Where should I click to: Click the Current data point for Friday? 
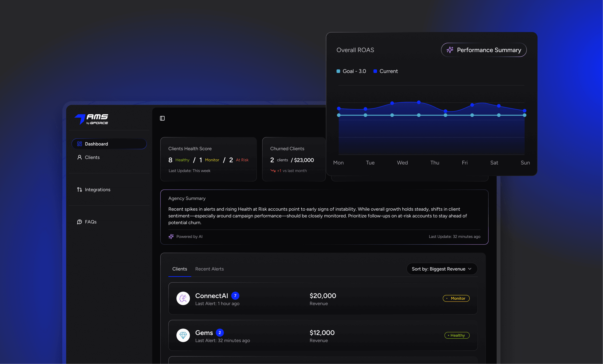coord(472,105)
